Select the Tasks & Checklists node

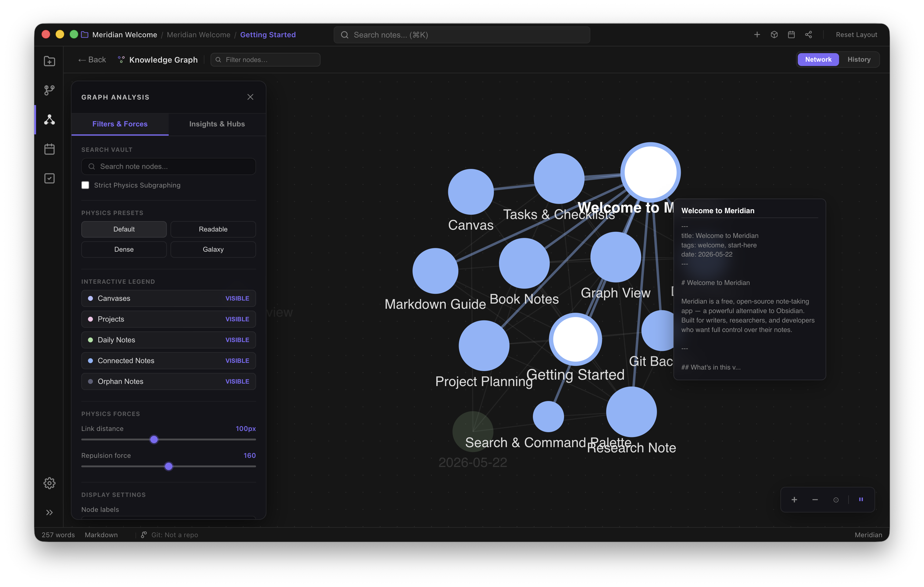(559, 178)
